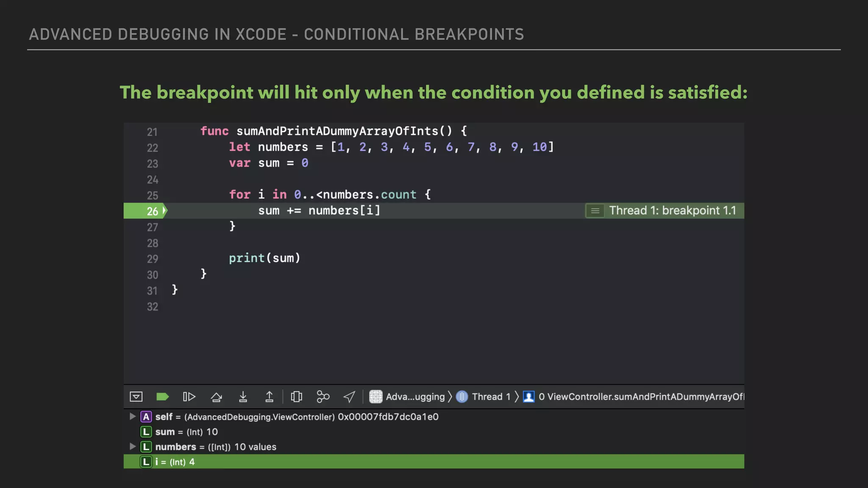868x488 pixels.
Task: Select the i = (Int) 4 row
Action: pyautogui.click(x=434, y=461)
